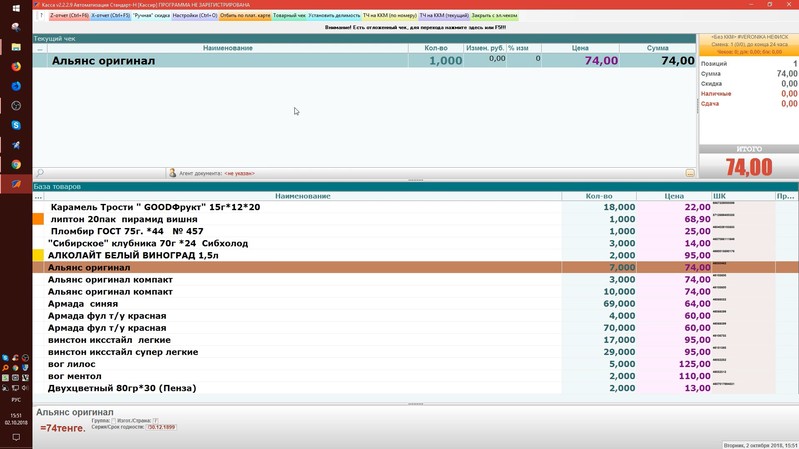Click the document agent person icon
Image resolution: width=799 pixels, height=449 pixels.
[x=172, y=173]
